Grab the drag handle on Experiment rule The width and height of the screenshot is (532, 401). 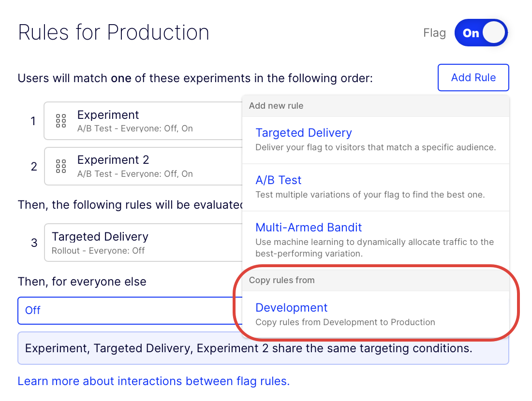(x=61, y=121)
